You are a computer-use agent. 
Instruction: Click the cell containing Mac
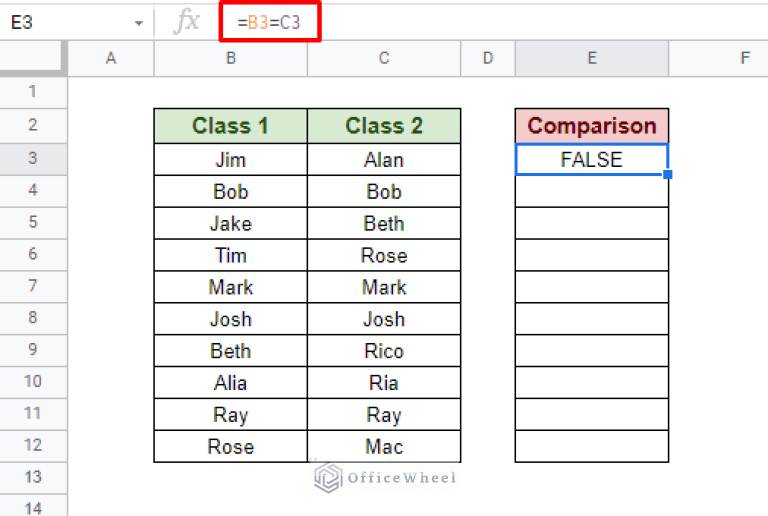[384, 446]
